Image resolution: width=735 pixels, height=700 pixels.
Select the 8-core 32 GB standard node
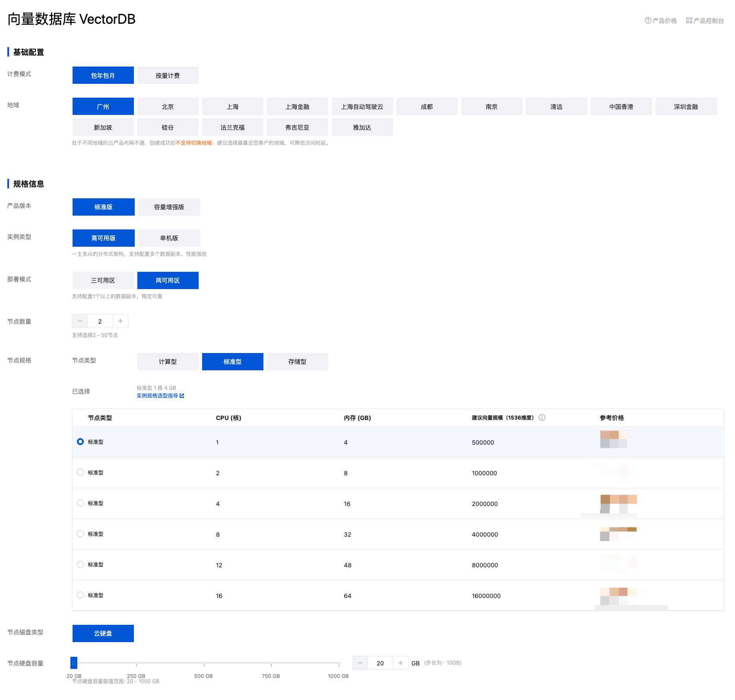point(80,534)
